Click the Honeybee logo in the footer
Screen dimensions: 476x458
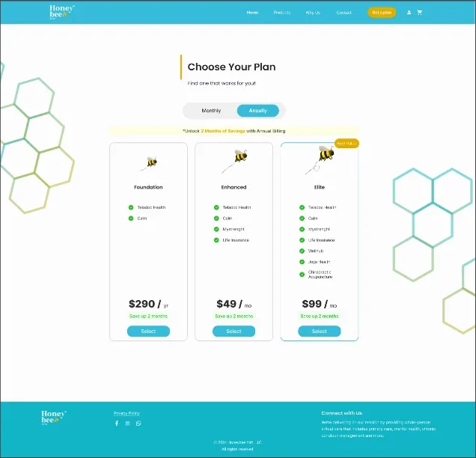[x=54, y=418]
